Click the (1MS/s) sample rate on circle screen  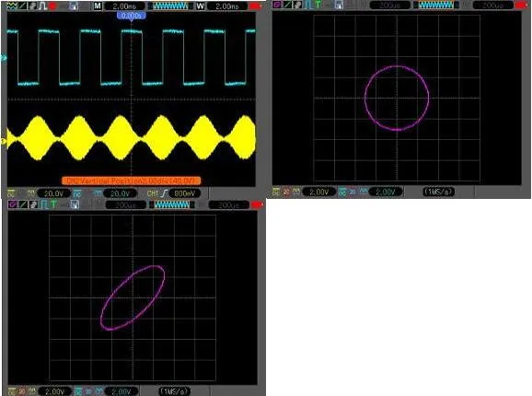(439, 192)
